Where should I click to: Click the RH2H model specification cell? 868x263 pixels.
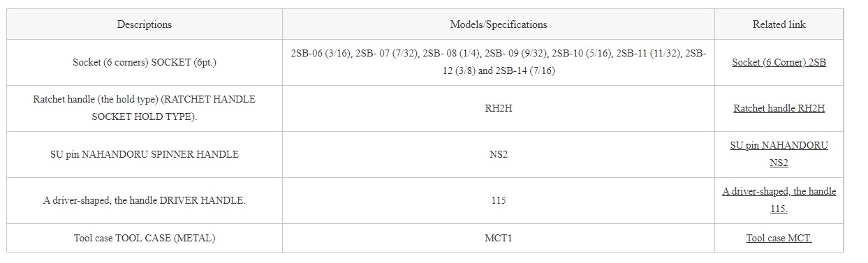499,108
